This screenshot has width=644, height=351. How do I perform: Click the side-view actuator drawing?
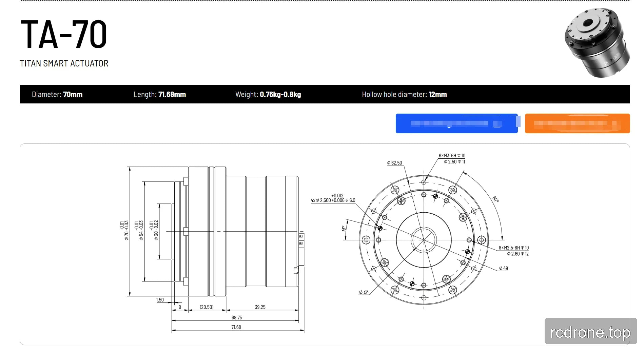tap(238, 232)
